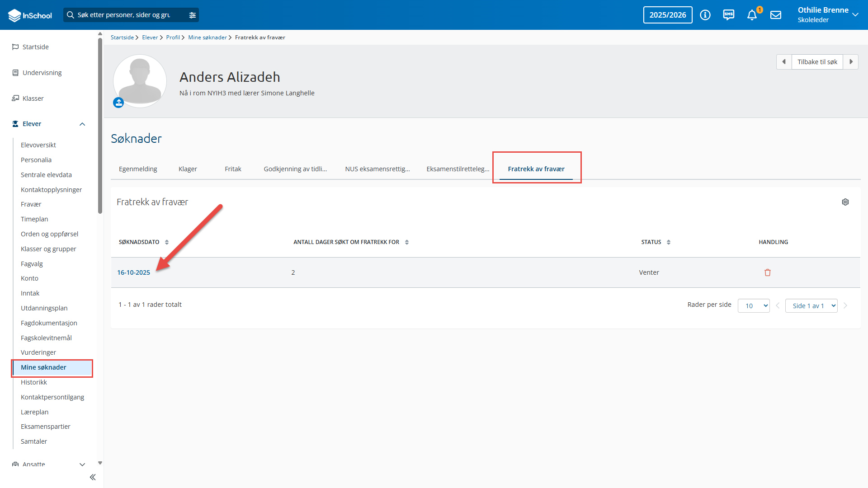
Task: Switch to NUS eksamensrettig... tab
Action: (x=377, y=169)
